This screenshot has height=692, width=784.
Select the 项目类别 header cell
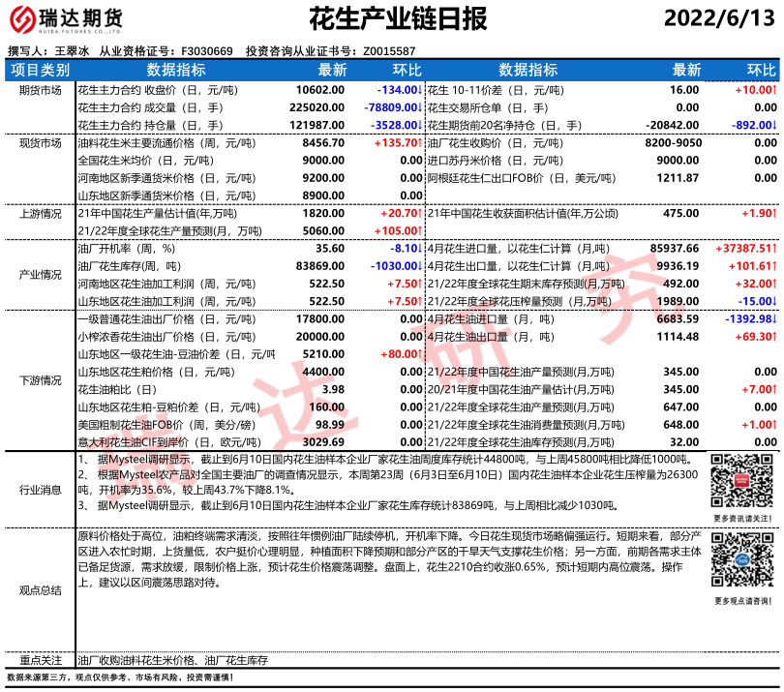tap(40, 71)
